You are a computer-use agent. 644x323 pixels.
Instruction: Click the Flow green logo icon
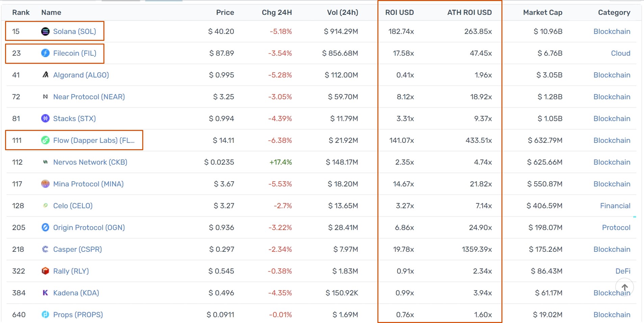point(45,140)
